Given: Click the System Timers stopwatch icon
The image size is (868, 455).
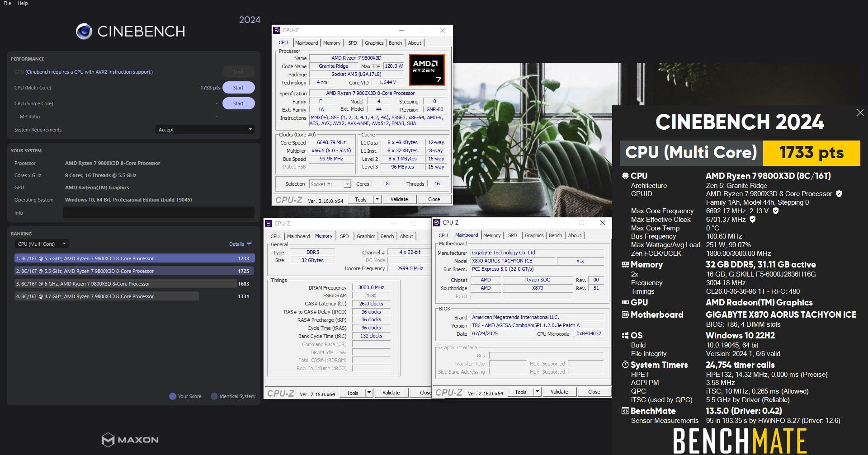Looking at the screenshot, I should tap(625, 364).
